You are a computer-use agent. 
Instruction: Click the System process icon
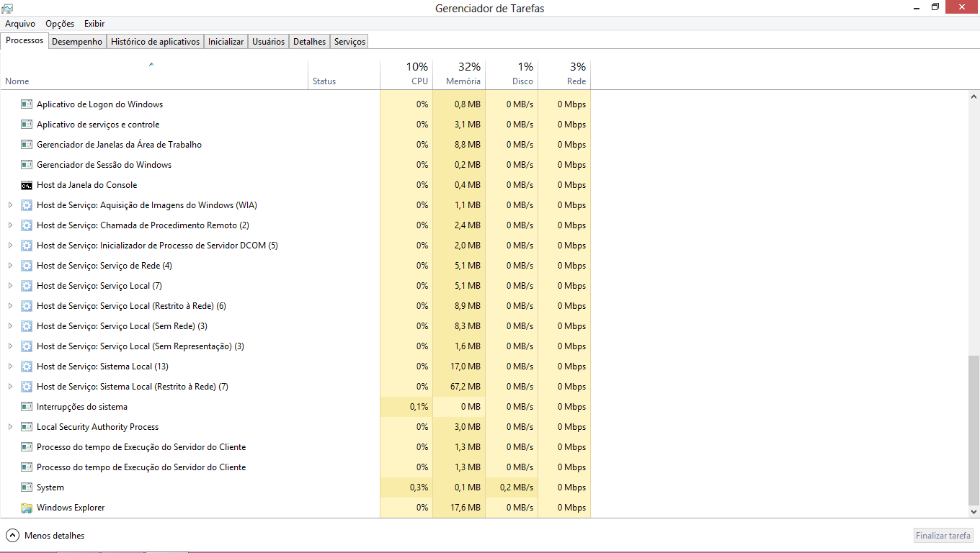tap(27, 487)
